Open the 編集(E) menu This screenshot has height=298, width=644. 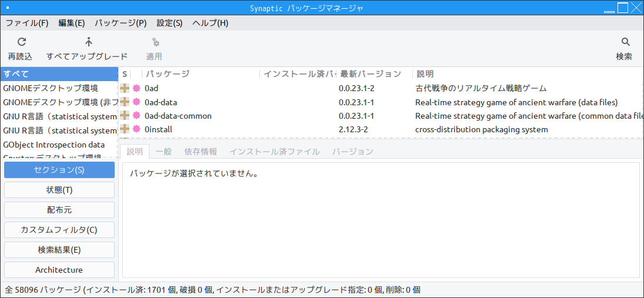[x=72, y=23]
